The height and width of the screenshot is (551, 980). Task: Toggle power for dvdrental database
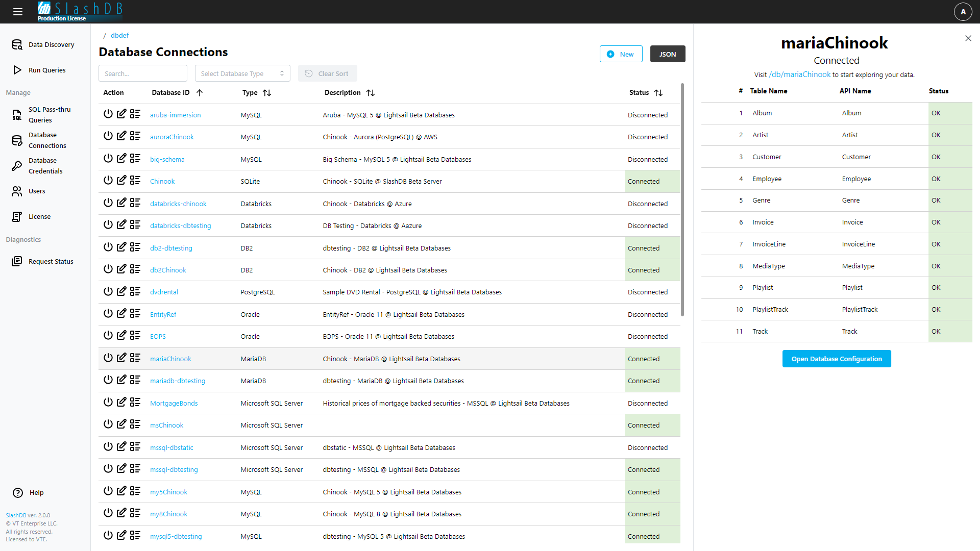108,291
